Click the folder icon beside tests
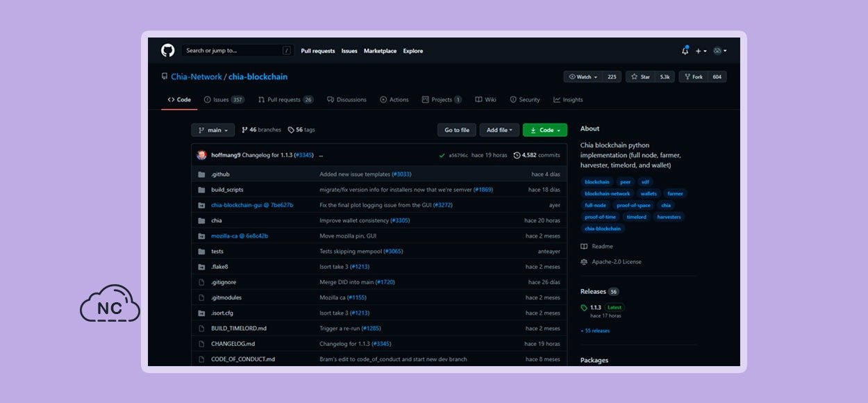868x403 pixels. (x=201, y=252)
